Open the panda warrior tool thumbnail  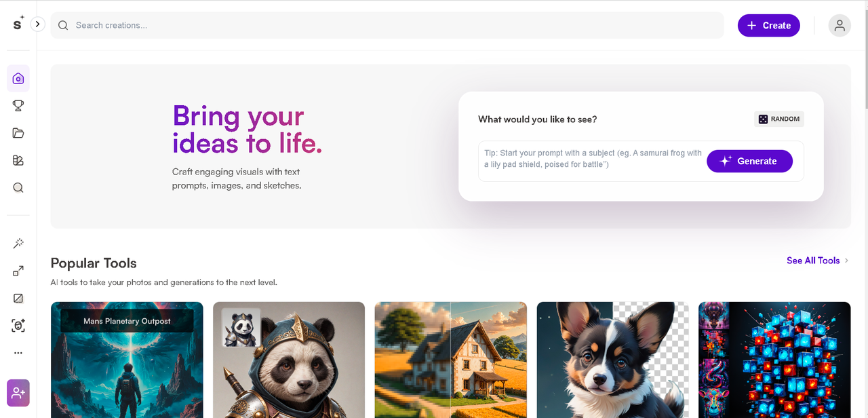[x=289, y=360]
